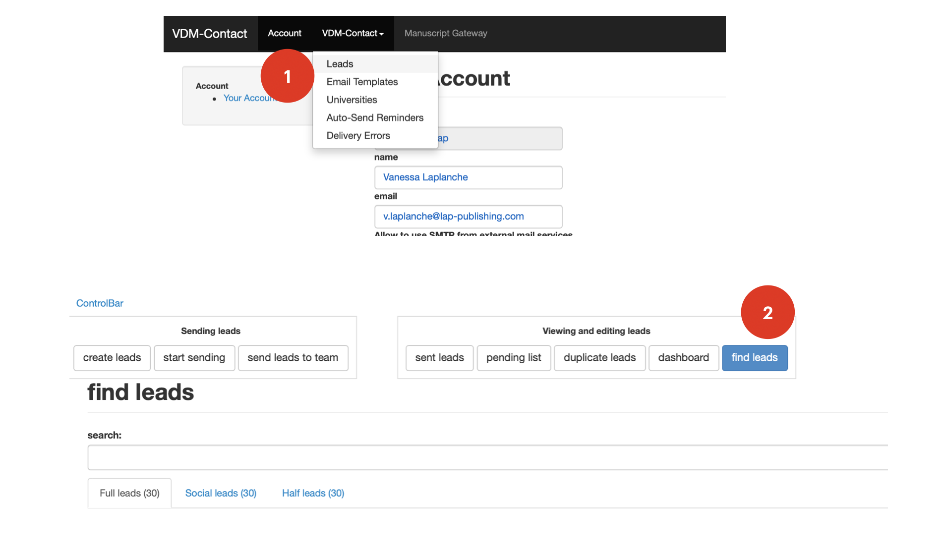Select Universities menu entry
Image resolution: width=944 pixels, height=560 pixels.
(352, 100)
